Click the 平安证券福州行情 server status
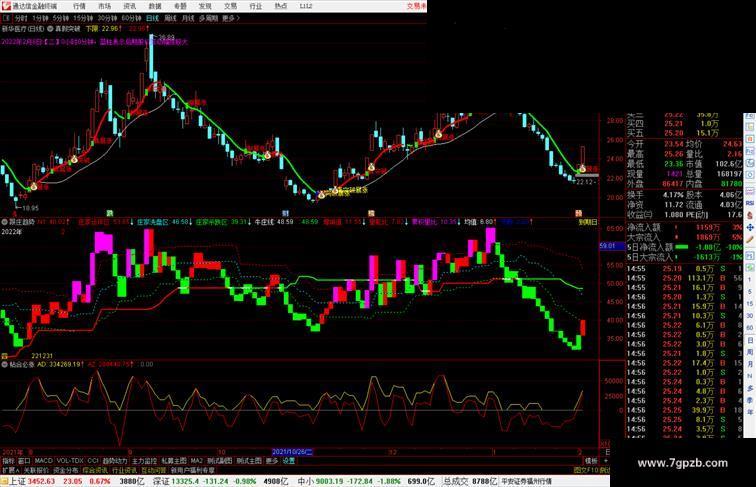 (526, 481)
